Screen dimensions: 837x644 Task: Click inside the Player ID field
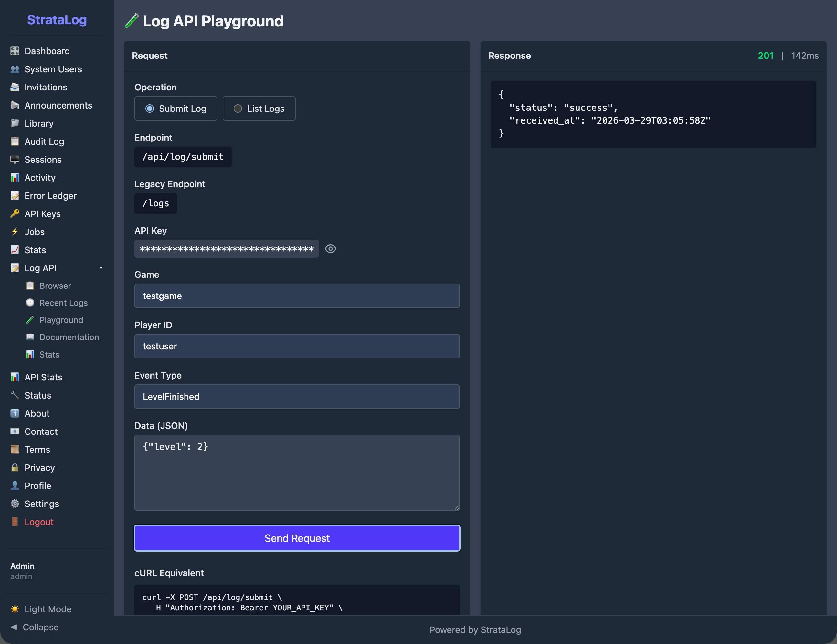[x=297, y=346]
